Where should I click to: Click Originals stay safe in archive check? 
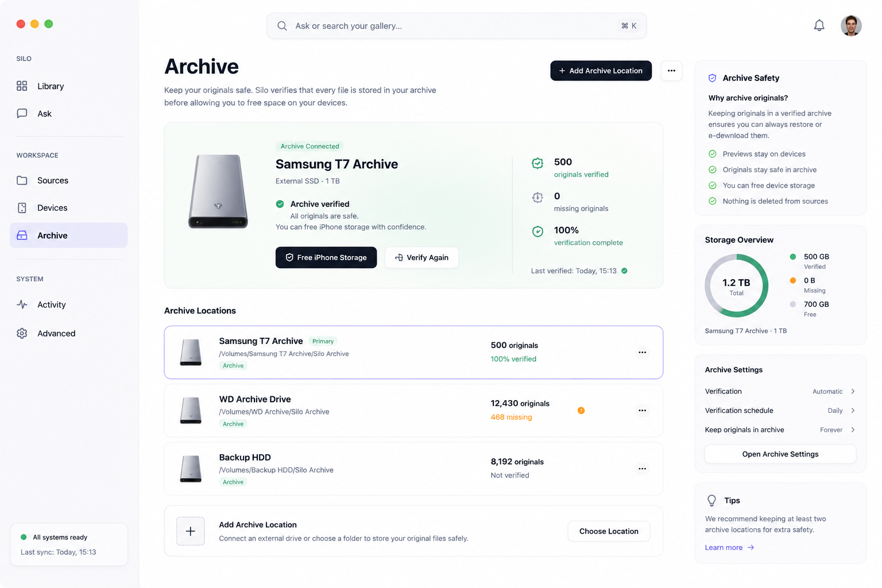[712, 169]
